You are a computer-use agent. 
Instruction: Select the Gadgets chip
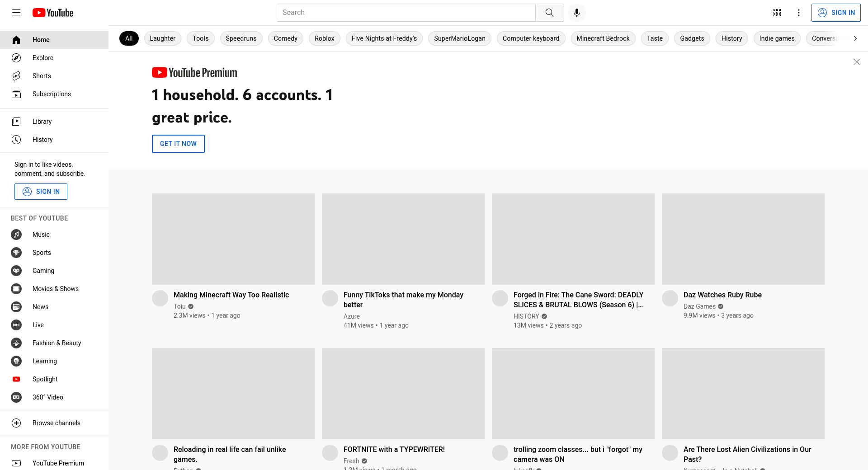(x=692, y=38)
